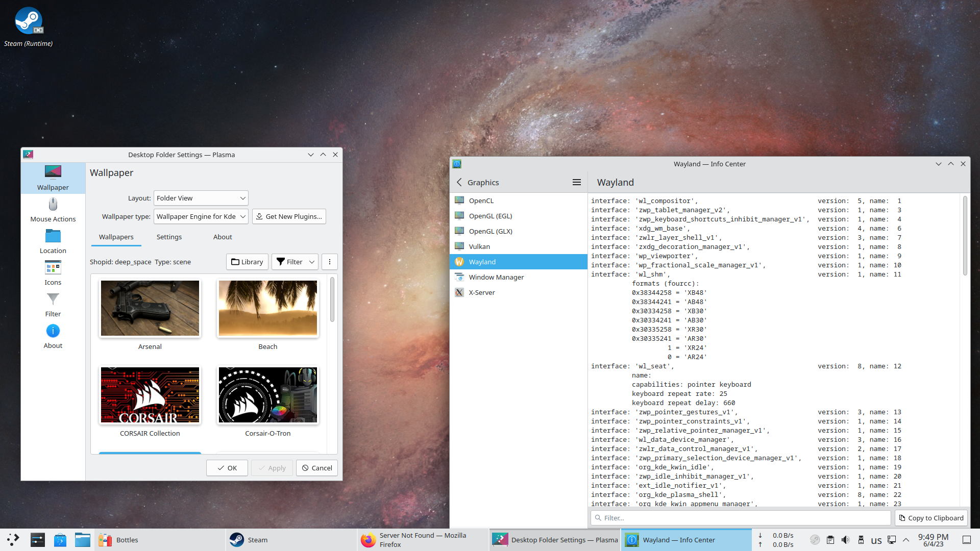Copy Wayland info to clipboard

click(x=931, y=517)
